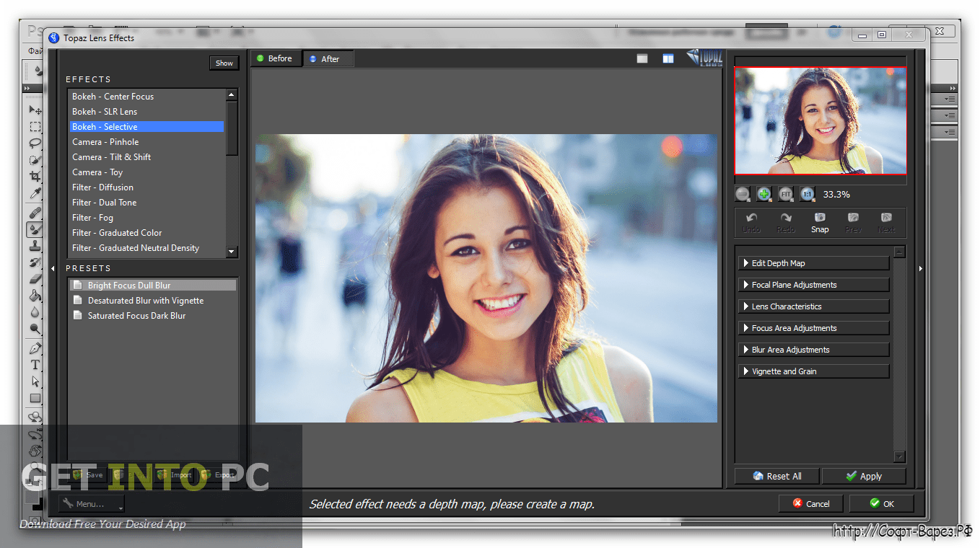The width and height of the screenshot is (980, 548).
Task: Take a Snap snapshot
Action: pyautogui.click(x=820, y=223)
